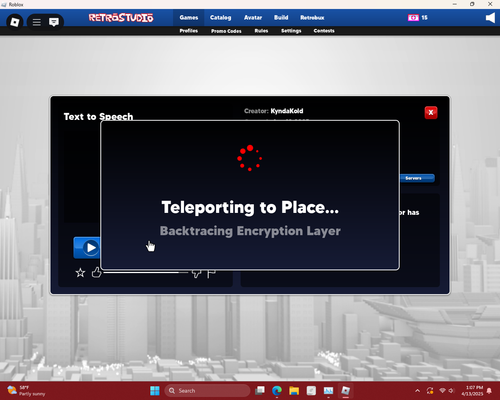Click Backtracing Encryption Layer status text
Viewport: 500px width, 400px height.
[x=250, y=231]
